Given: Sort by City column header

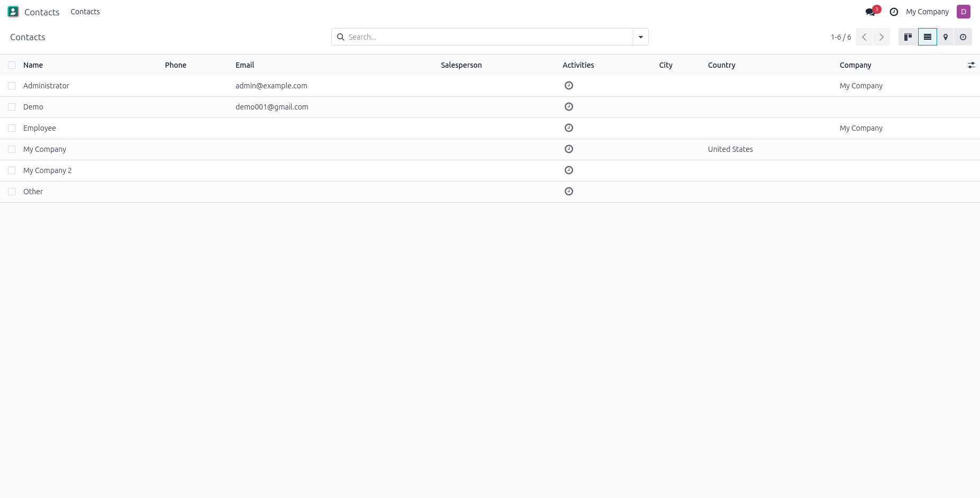Looking at the screenshot, I should tap(666, 65).
